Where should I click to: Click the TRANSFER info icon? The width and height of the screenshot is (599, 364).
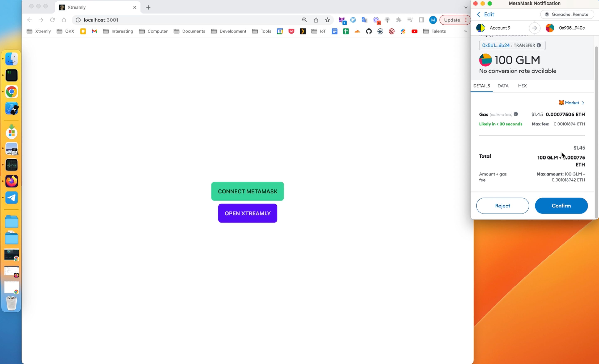pyautogui.click(x=539, y=45)
